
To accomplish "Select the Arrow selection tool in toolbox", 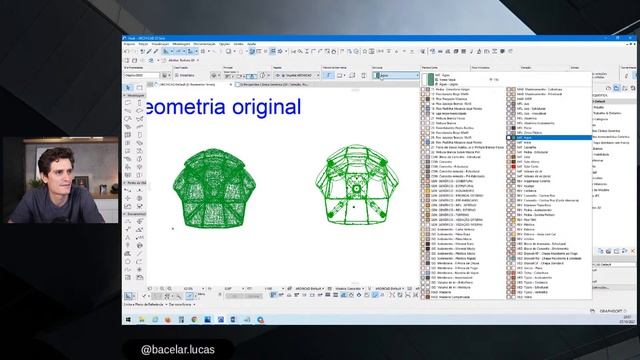I will 129,88.
